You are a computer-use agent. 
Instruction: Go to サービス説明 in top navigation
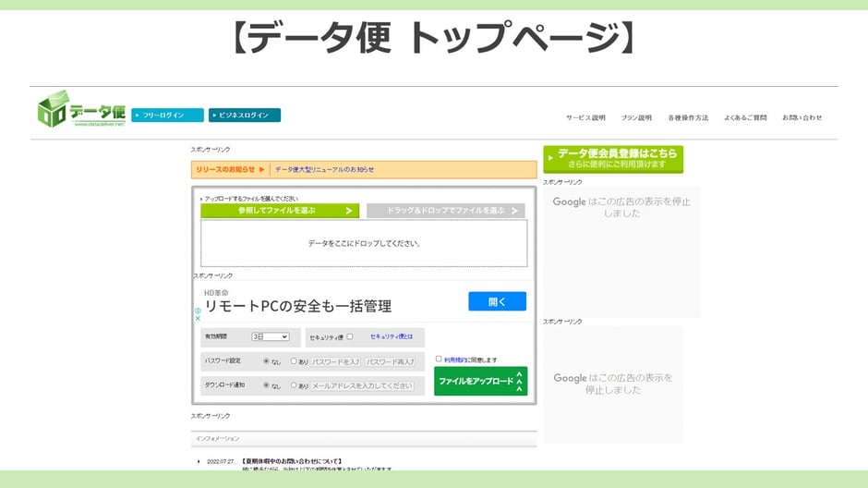pos(585,118)
